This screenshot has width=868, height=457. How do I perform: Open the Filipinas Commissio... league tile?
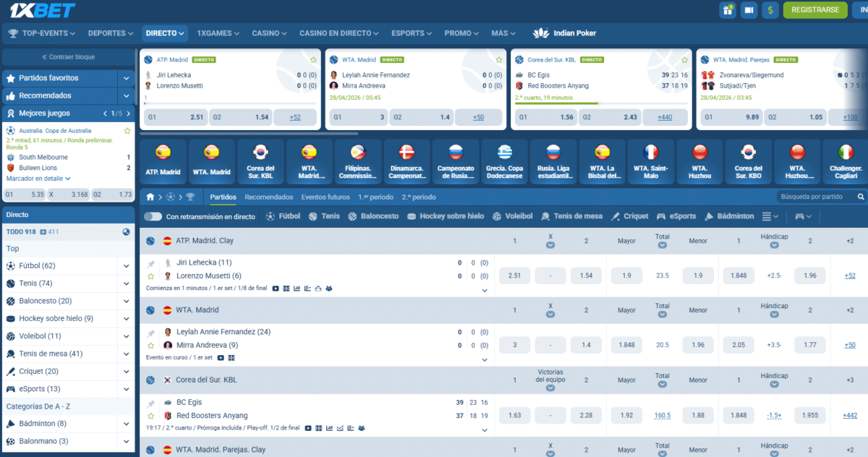[358, 161]
